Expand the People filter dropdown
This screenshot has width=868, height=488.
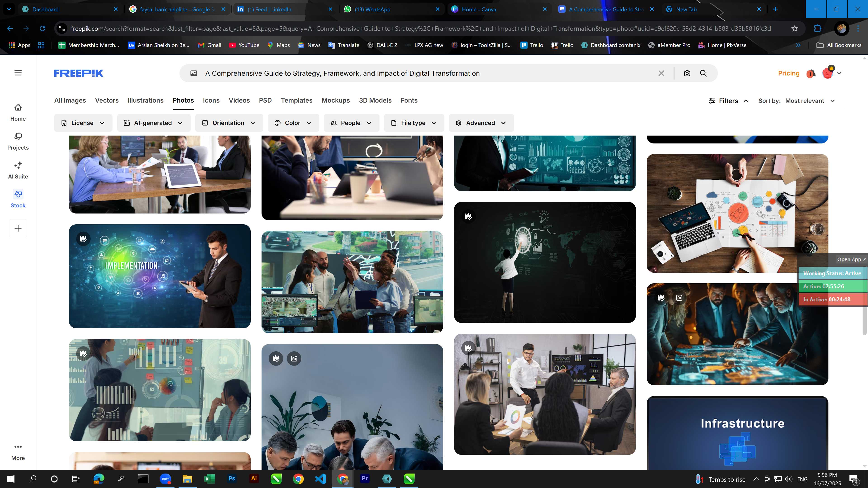tap(351, 123)
